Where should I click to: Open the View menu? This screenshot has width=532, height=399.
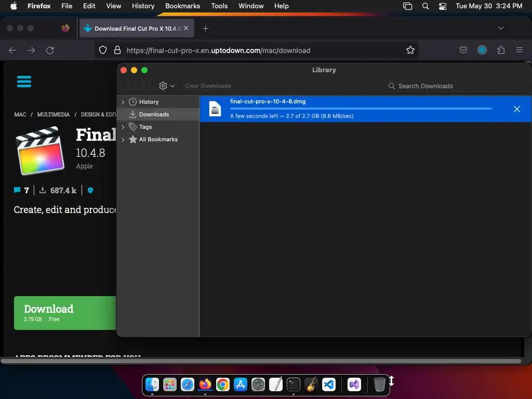[x=113, y=6]
